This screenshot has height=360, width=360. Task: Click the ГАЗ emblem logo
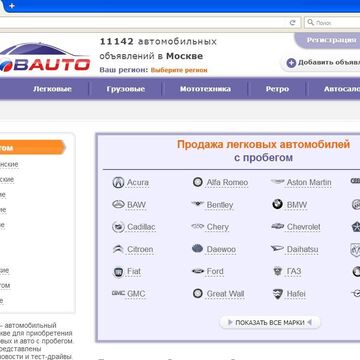278,271
